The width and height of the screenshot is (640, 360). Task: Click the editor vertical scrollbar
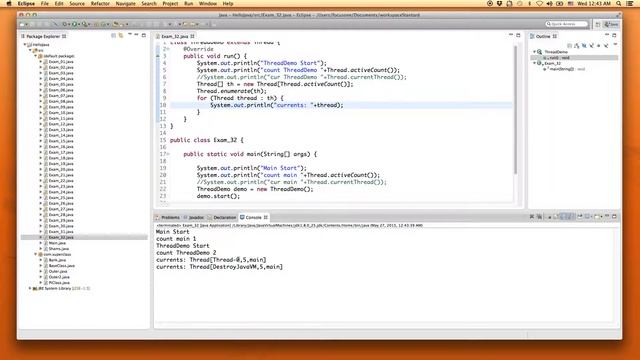(x=516, y=109)
